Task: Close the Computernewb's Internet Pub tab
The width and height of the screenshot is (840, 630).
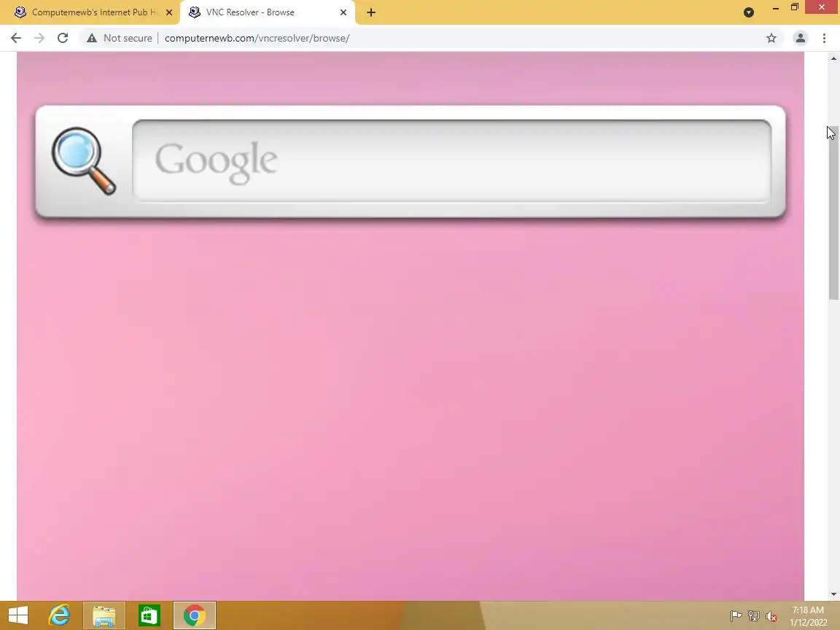Action: coord(169,12)
